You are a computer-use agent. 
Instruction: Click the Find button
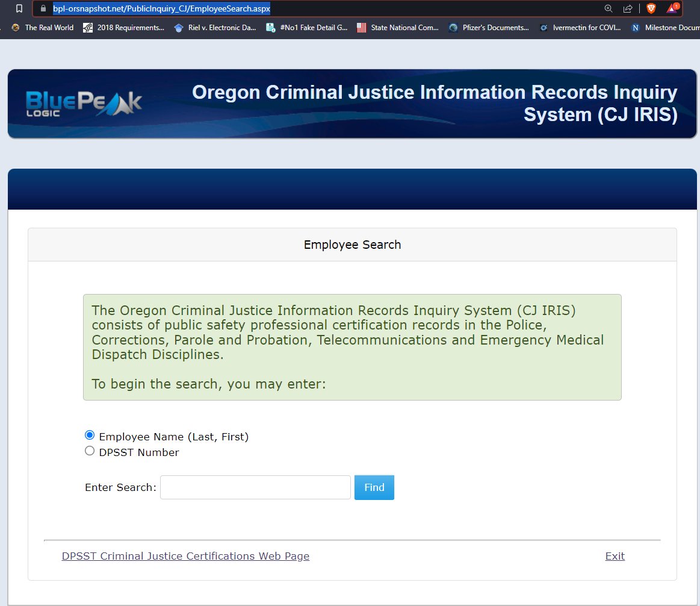click(x=374, y=487)
